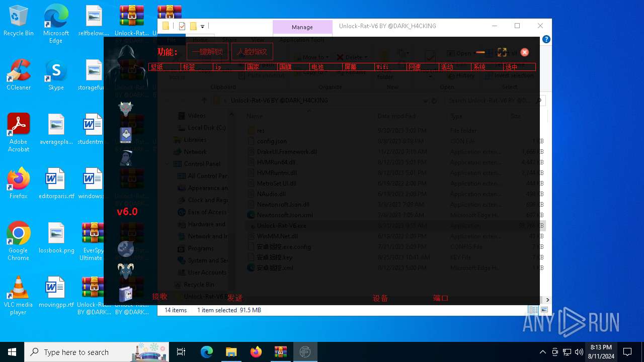
Task: Select the 电池 column header
Action: (x=326, y=67)
